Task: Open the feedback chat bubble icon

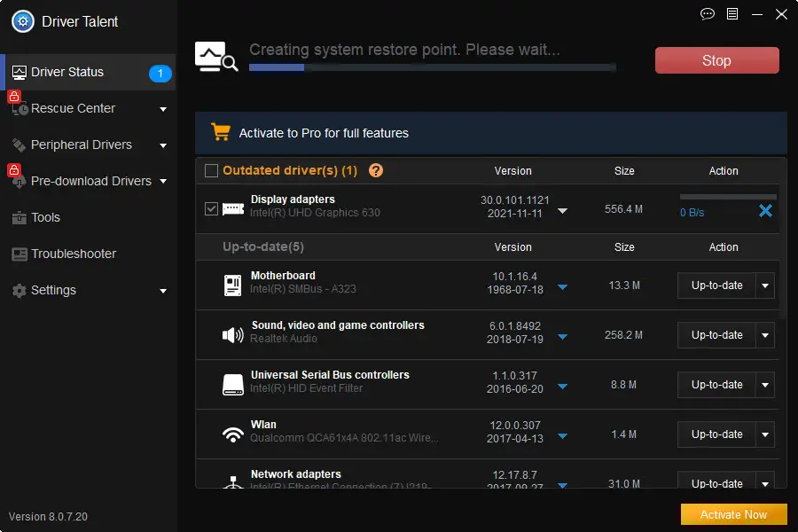Action: tap(707, 14)
